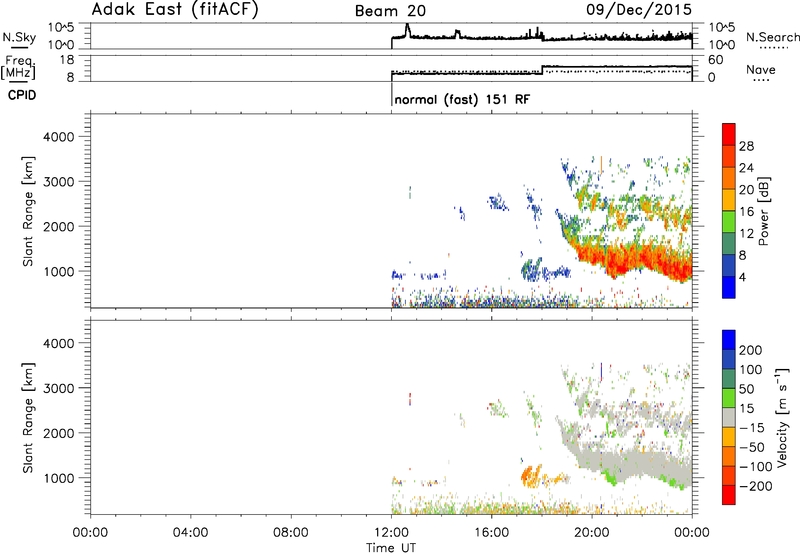Click the frequency step at 18:00 UT
The height and width of the screenshot is (554, 800).
click(542, 70)
